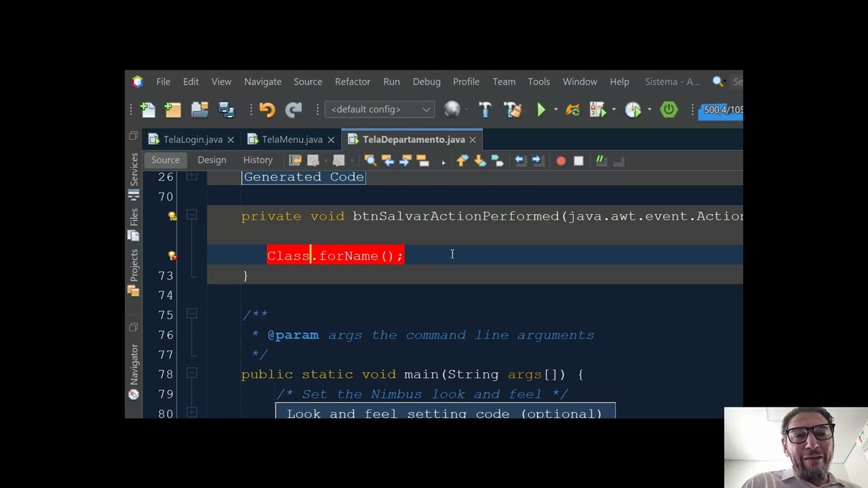Collapse the btnSalvarActionPerformed method fold
868x488 pixels.
coord(192,215)
